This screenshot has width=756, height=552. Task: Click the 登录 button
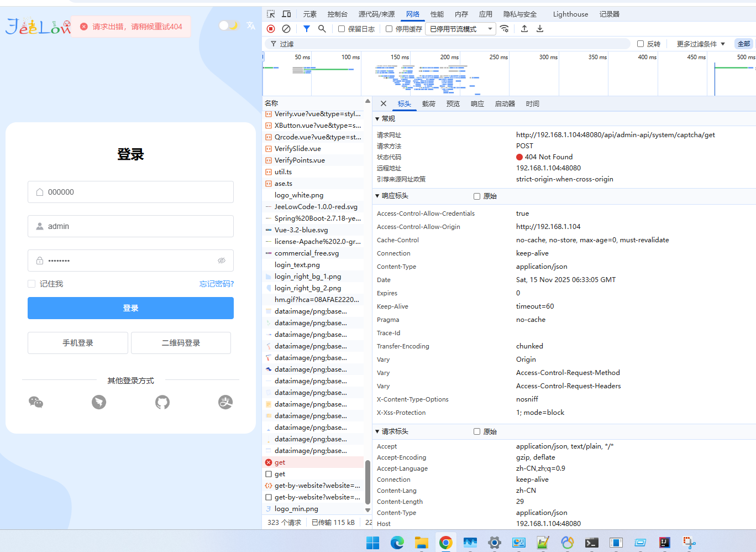(130, 308)
